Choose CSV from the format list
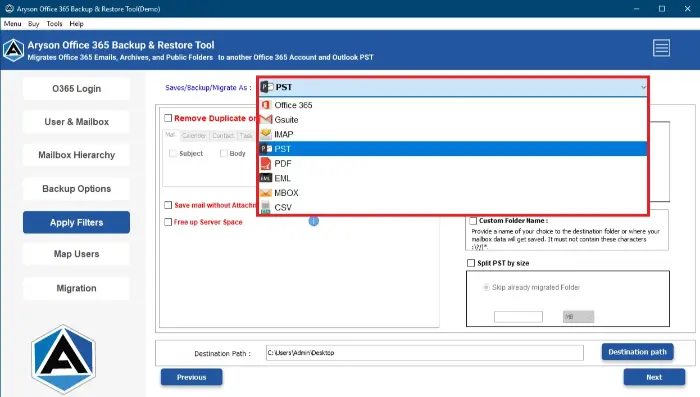Image resolution: width=700 pixels, height=397 pixels. point(453,207)
